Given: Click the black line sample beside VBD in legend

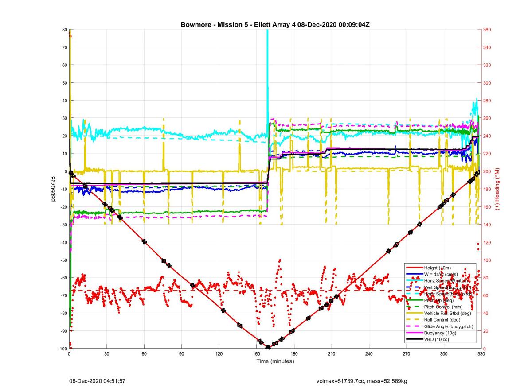Looking at the screenshot, I should pyautogui.click(x=415, y=339).
